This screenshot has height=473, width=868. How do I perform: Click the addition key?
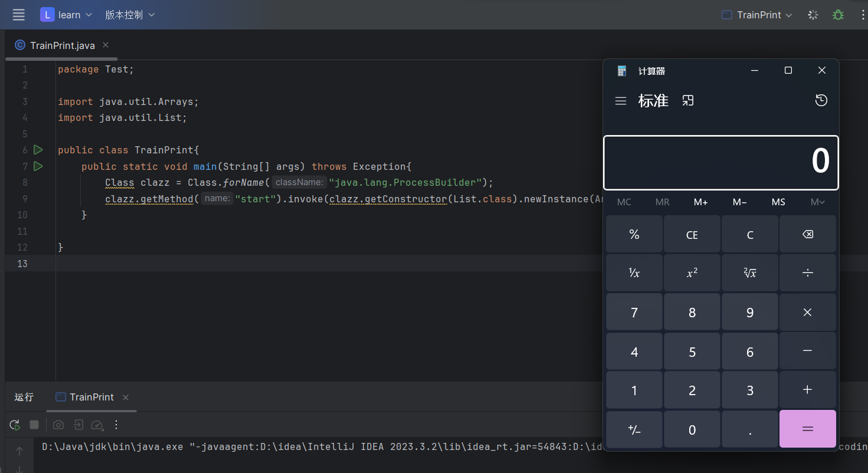pyautogui.click(x=808, y=390)
